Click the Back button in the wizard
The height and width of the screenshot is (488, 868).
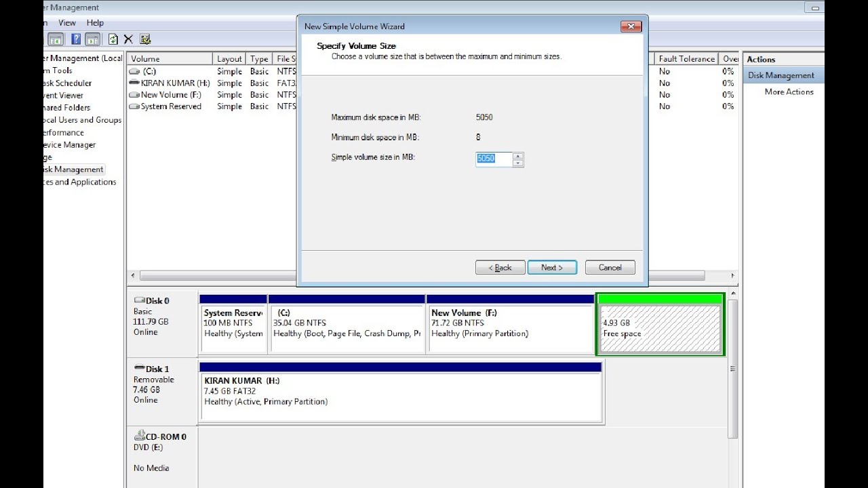tap(500, 267)
